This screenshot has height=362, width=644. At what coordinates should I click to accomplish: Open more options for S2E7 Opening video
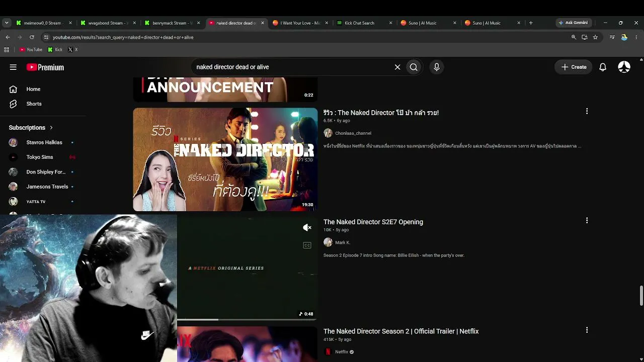coord(587,220)
